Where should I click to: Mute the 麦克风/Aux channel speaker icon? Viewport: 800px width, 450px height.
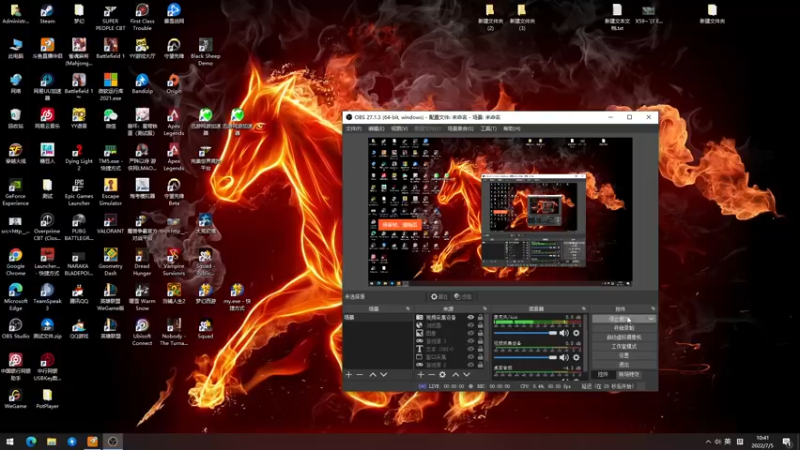[564, 333]
